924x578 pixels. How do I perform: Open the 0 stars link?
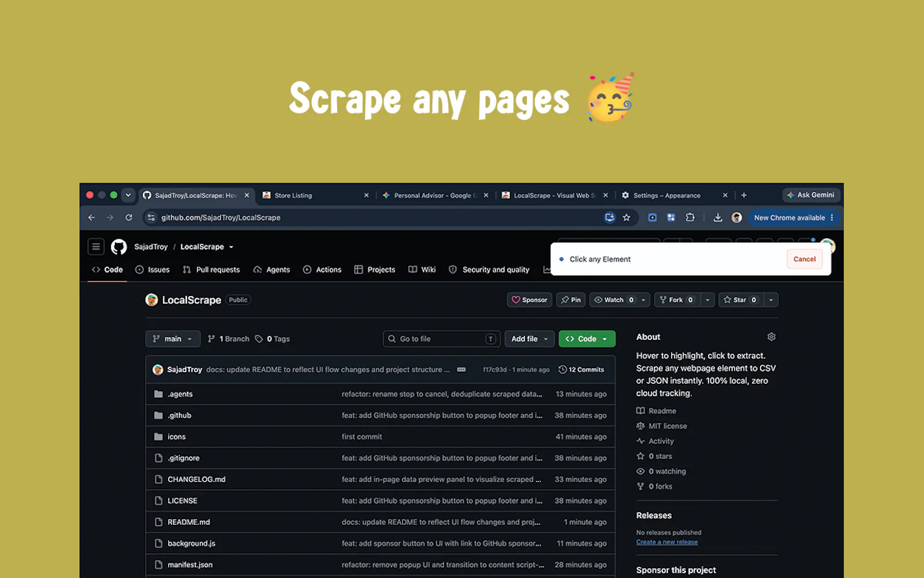click(x=654, y=456)
